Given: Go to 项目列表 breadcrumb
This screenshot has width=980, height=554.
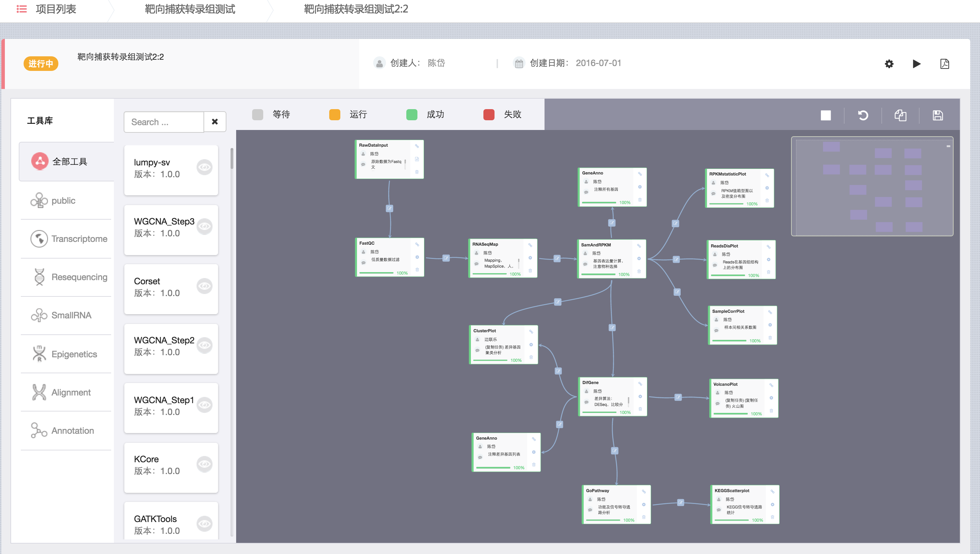Looking at the screenshot, I should [x=56, y=9].
